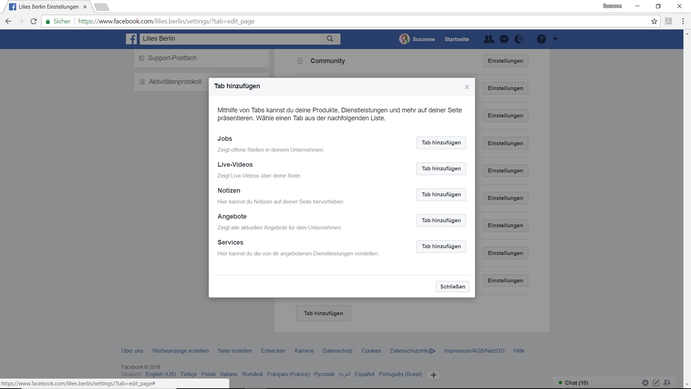
Task: Click the Support-Postfach sidebar icon
Action: tap(141, 58)
